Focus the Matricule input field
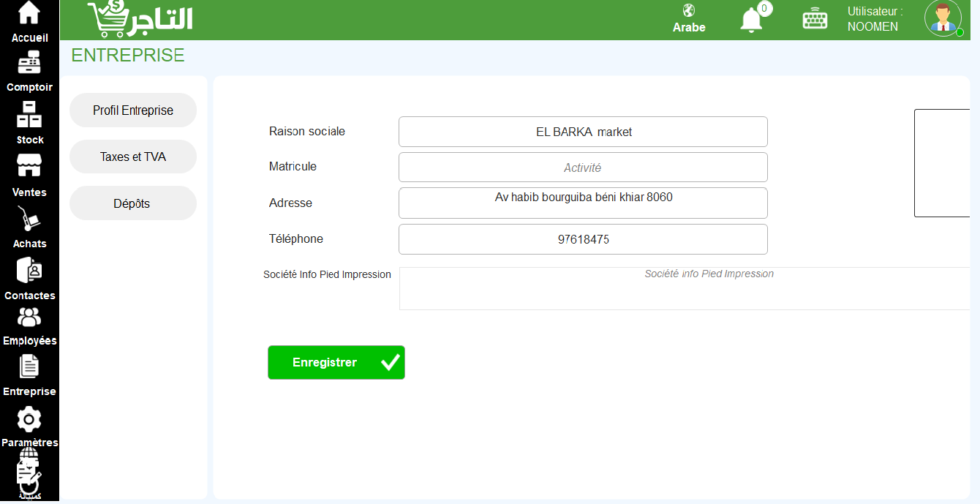 point(583,168)
